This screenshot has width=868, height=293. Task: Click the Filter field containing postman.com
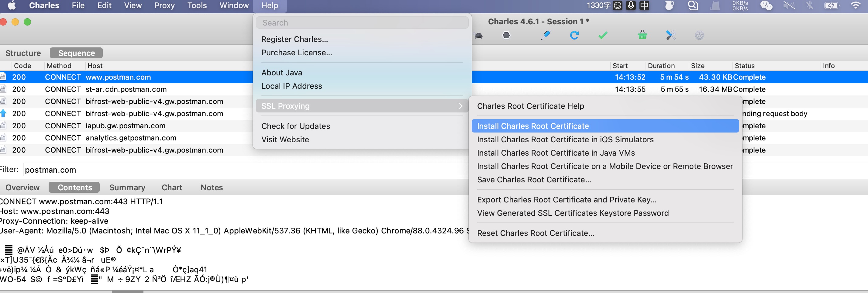245,170
